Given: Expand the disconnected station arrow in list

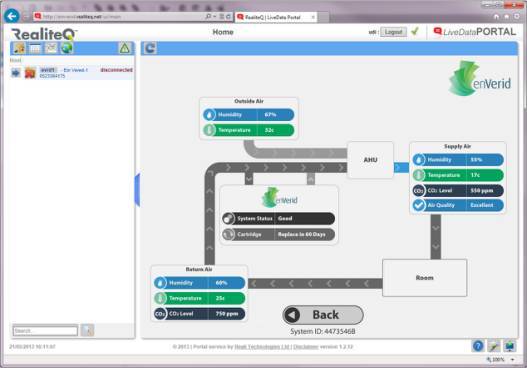Looking at the screenshot, I should click(16, 72).
